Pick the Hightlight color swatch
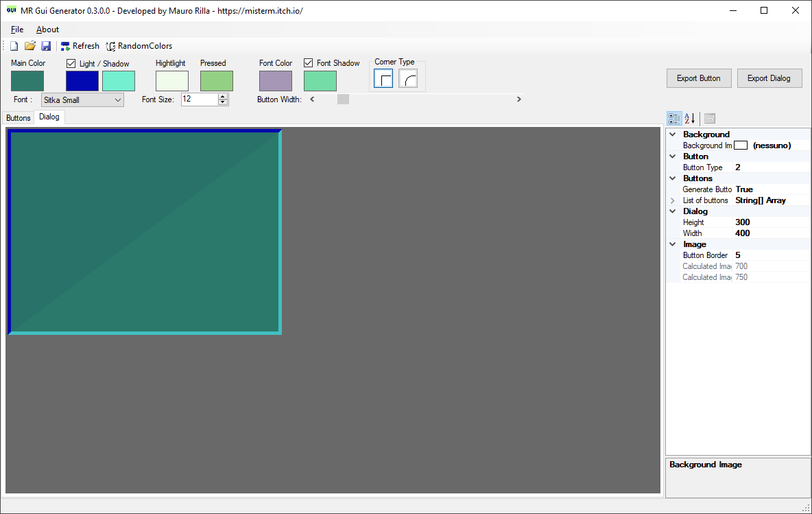 pyautogui.click(x=172, y=81)
